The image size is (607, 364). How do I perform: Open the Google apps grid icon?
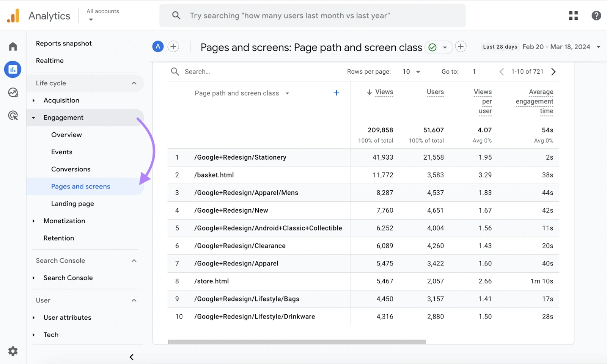[574, 16]
